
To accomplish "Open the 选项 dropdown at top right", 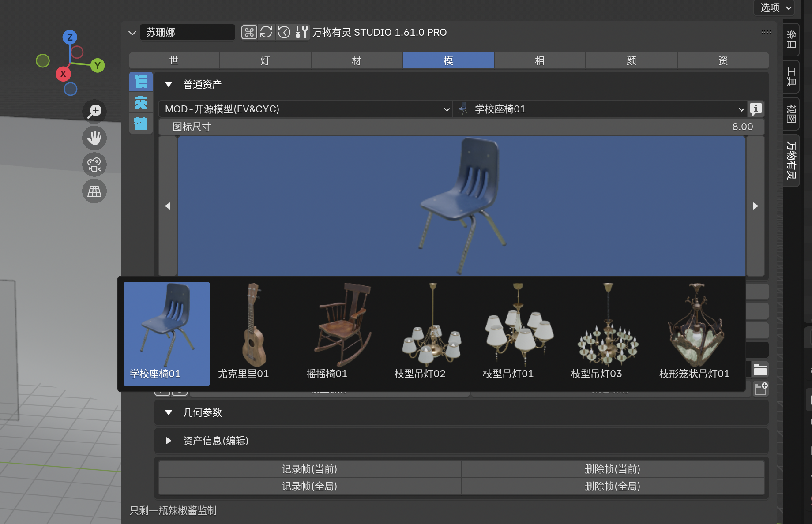I will 775,7.
